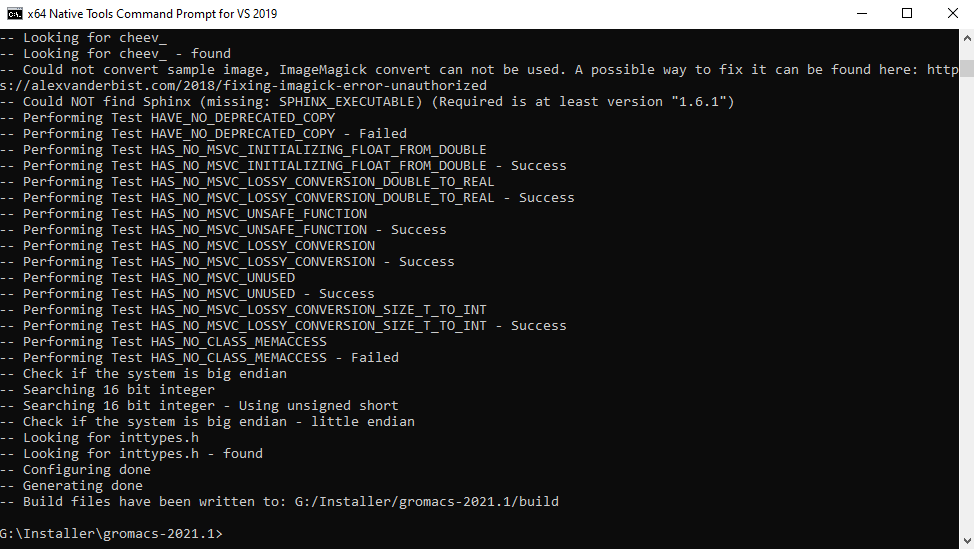Maximize the command prompt window
This screenshot has width=974, height=549.
tap(907, 14)
